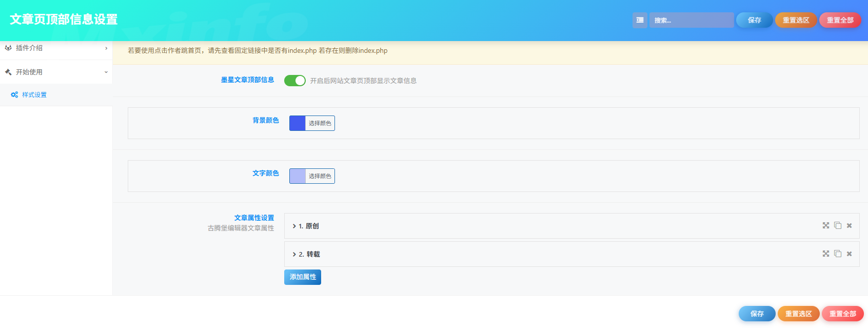Click the top 重置选区 button

796,20
